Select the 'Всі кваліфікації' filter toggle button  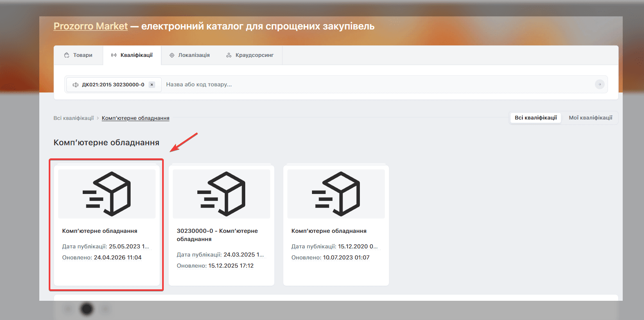536,118
